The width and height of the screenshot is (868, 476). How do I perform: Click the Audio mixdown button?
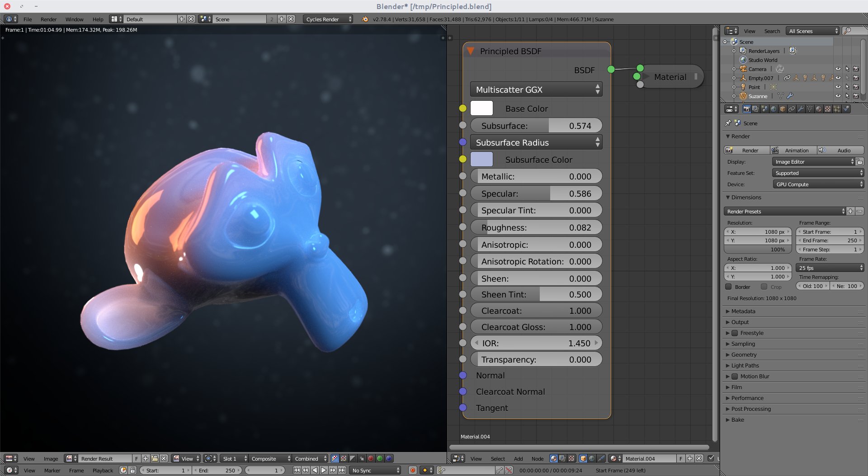tap(840, 151)
